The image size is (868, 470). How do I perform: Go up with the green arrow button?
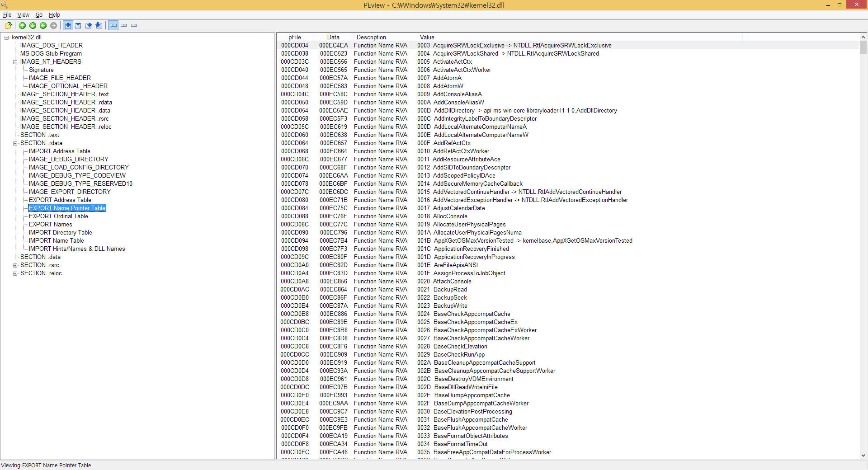[x=22, y=25]
